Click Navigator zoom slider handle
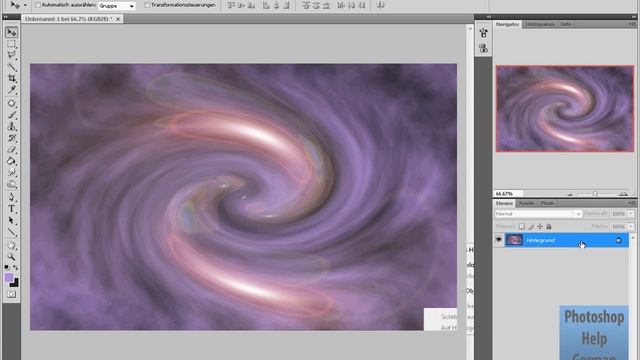 (595, 194)
